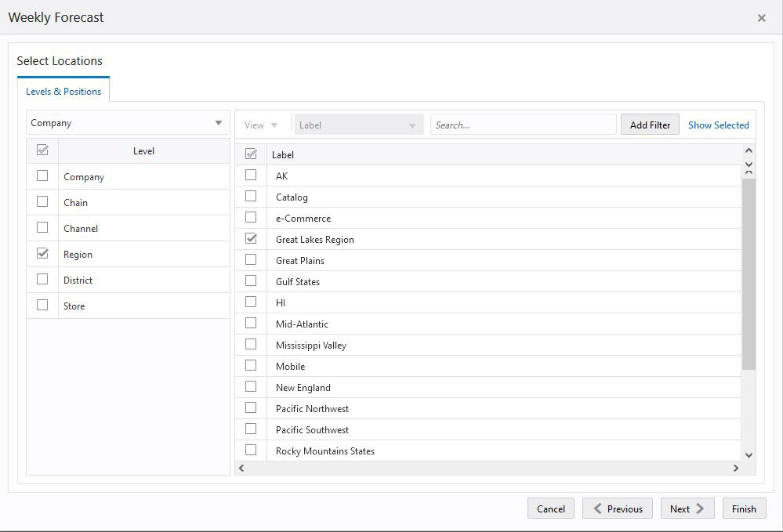Click the right arrow of the horizontal scrollbar
783x532 pixels.
coord(735,467)
